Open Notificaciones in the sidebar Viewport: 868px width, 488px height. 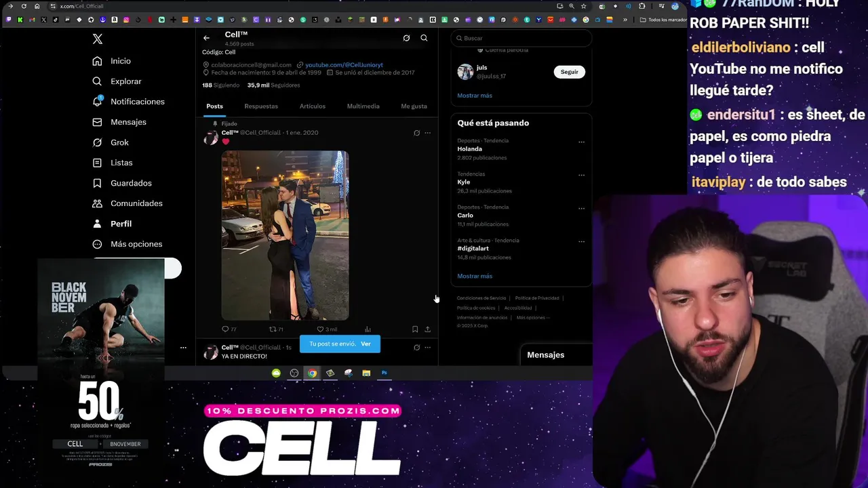tap(128, 102)
